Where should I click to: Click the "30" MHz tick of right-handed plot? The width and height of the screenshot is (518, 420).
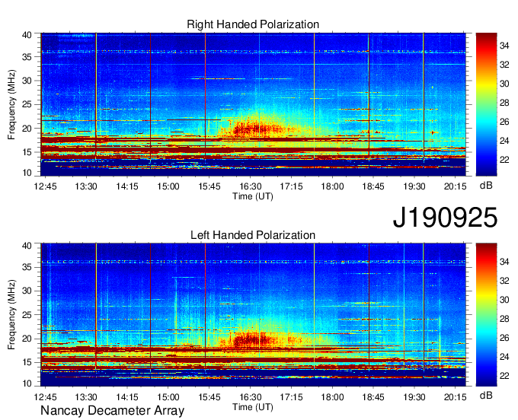tap(27, 81)
